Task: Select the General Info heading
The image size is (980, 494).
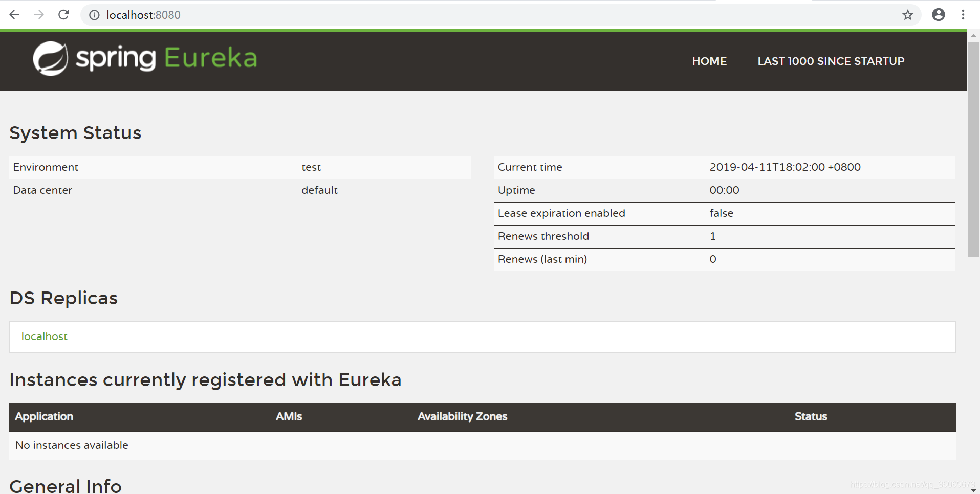Action: click(x=66, y=486)
